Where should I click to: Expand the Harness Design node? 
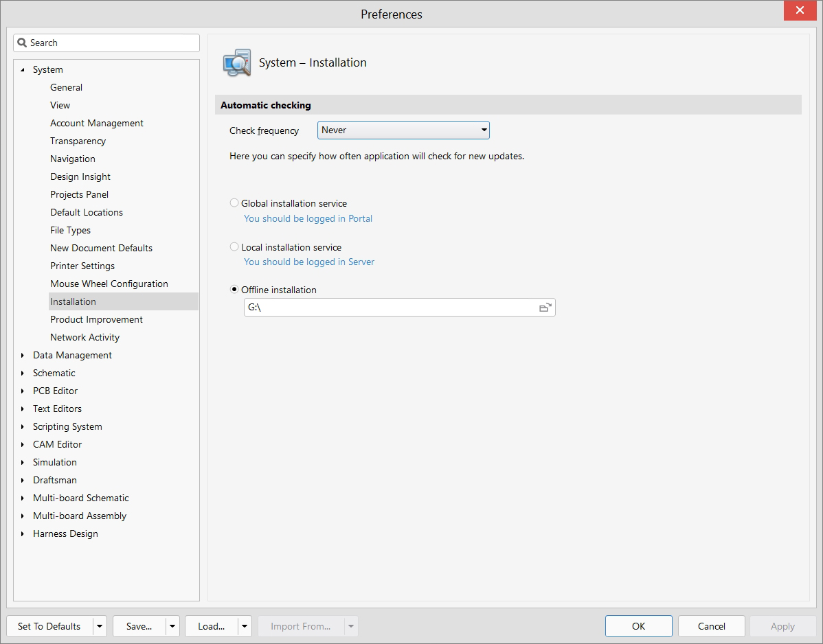coord(22,533)
